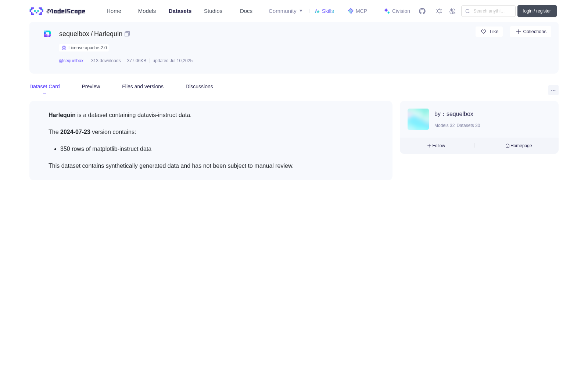Click the MCP navbar label
This screenshot has width=588, height=368.
tap(361, 11)
